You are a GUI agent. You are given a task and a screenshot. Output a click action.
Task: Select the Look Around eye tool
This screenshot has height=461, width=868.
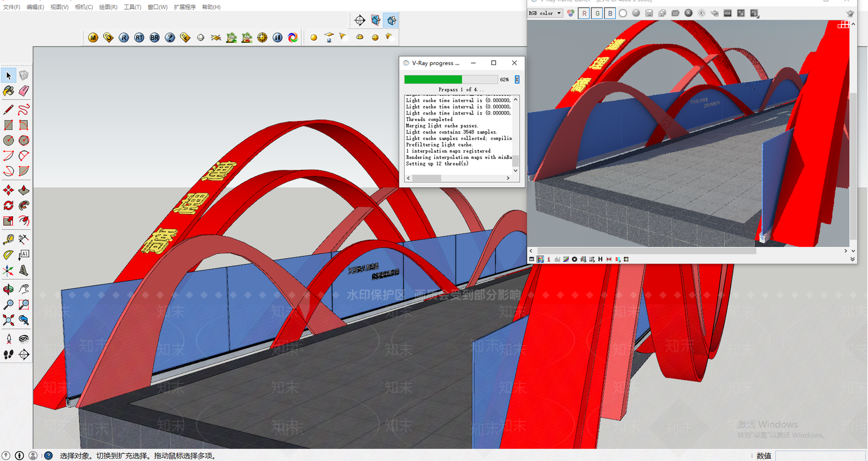24,339
